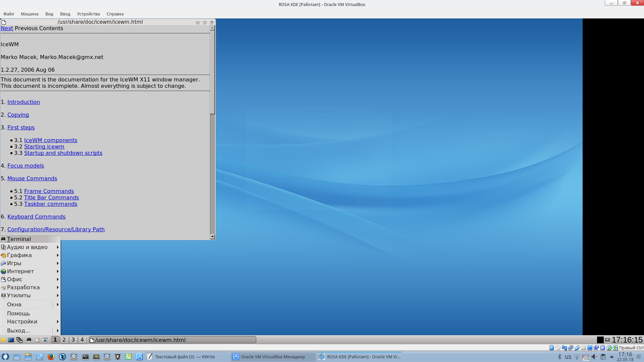
Task: Select Terminal in the IceWM start menu
Action: 19,239
